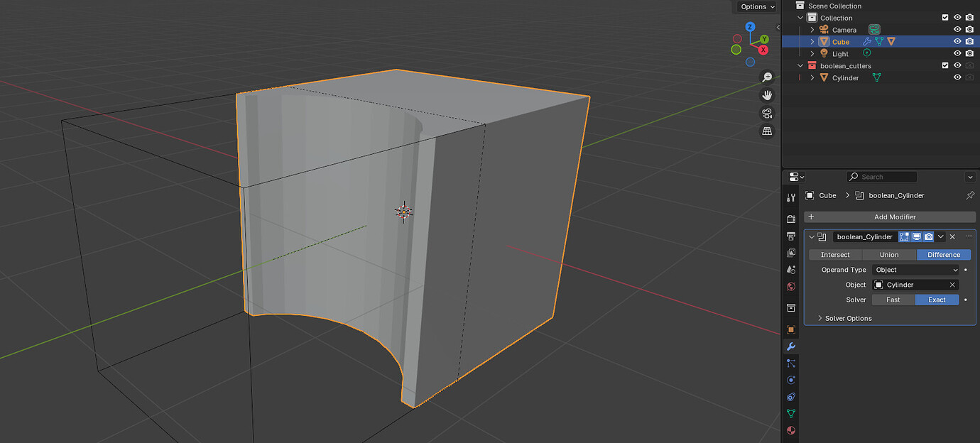Open the modifier extras dropdown arrow
This screenshot has height=443, width=980.
pyautogui.click(x=941, y=237)
